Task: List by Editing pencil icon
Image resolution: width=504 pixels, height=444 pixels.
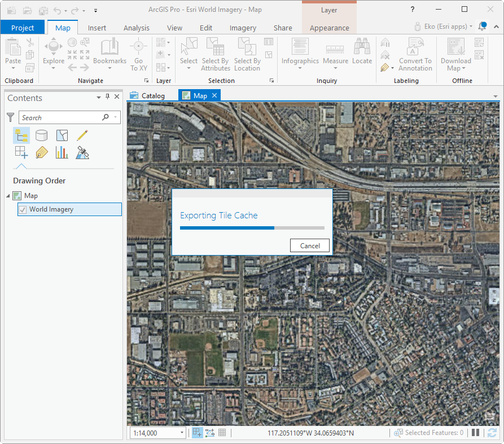Action: [x=82, y=135]
